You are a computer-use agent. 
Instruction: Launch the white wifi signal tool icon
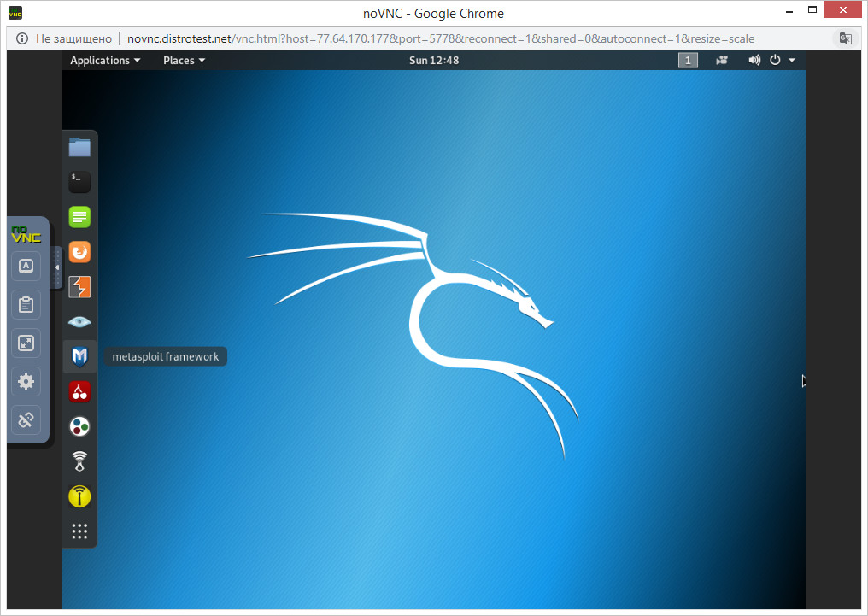tap(79, 461)
